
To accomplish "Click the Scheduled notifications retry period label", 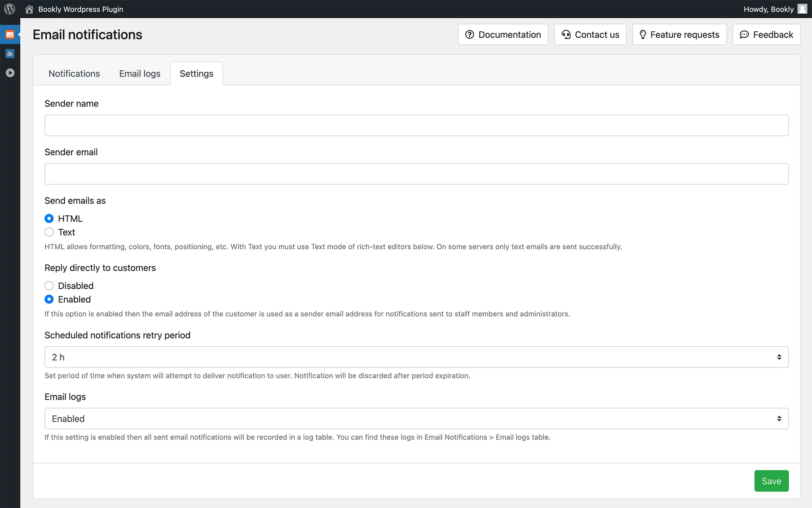I will click(117, 335).
